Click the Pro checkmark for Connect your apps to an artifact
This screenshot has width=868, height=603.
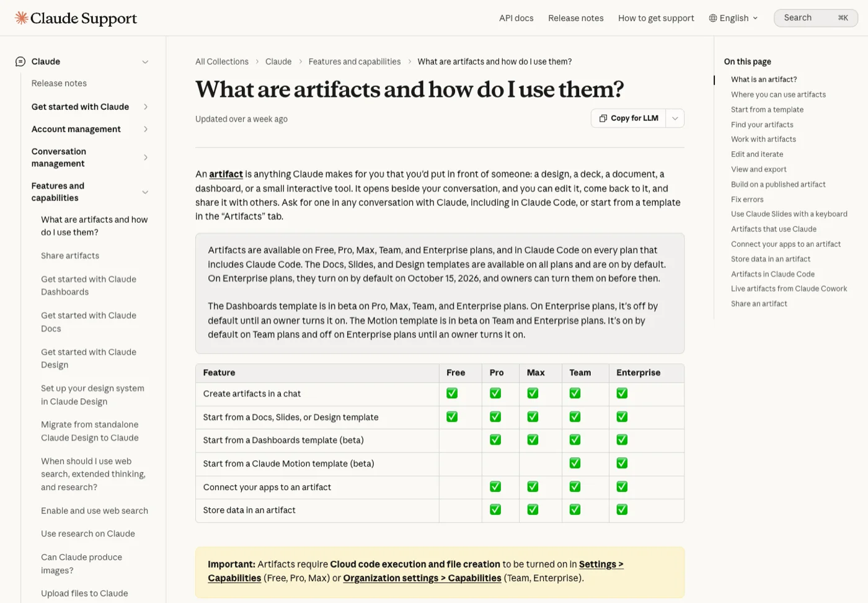point(495,487)
